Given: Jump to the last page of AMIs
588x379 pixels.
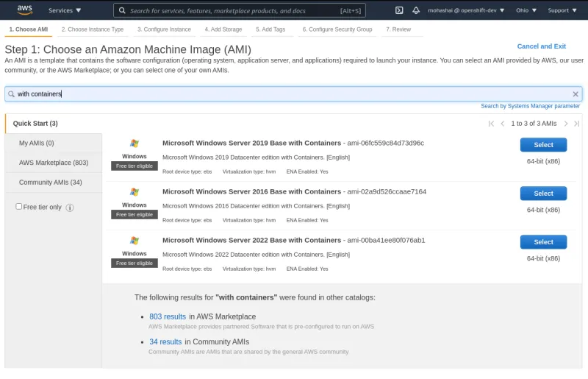Looking at the screenshot, I should [x=577, y=124].
